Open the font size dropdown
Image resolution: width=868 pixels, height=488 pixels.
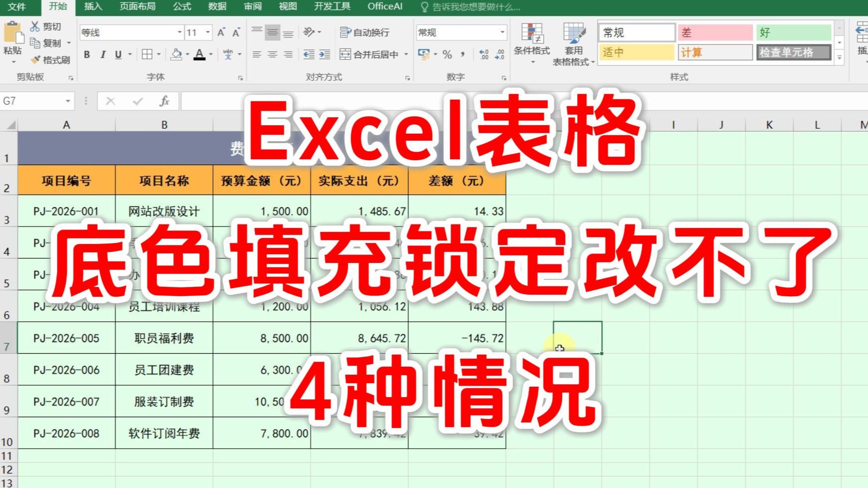point(208,32)
